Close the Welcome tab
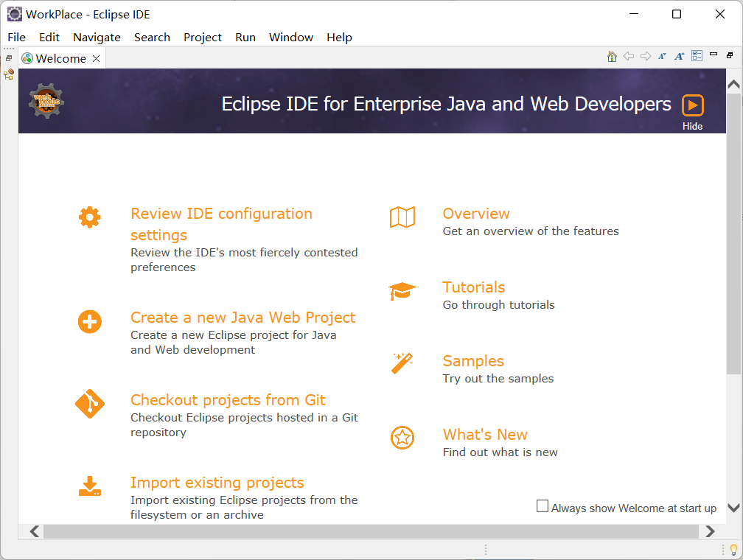 click(96, 58)
